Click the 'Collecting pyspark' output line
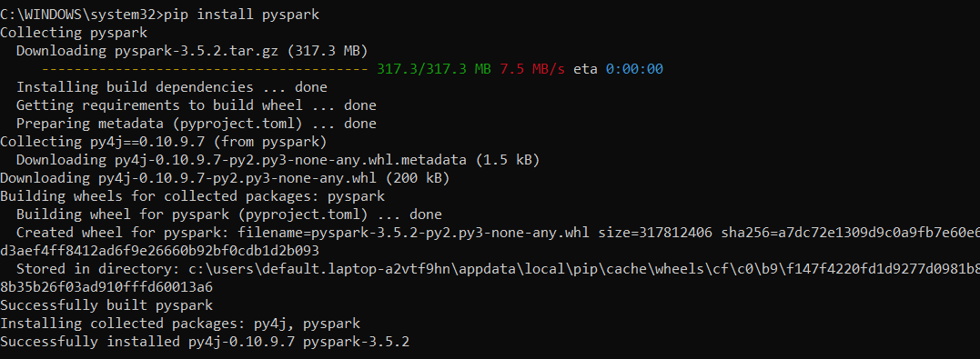 tap(74, 33)
